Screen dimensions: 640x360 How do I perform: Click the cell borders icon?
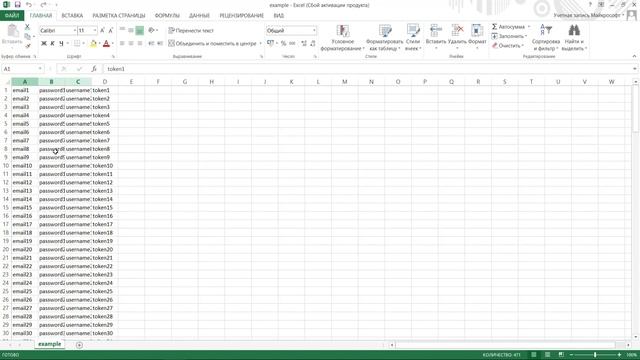[x=77, y=43]
